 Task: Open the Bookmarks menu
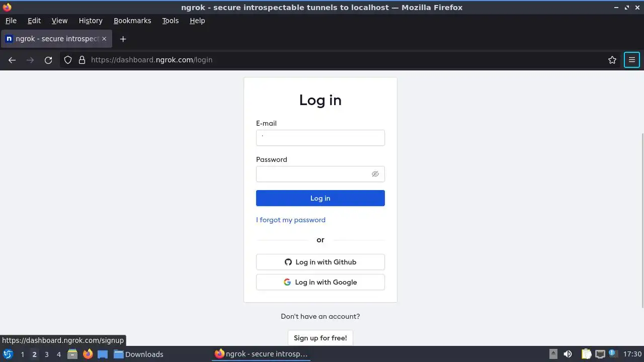132,21
